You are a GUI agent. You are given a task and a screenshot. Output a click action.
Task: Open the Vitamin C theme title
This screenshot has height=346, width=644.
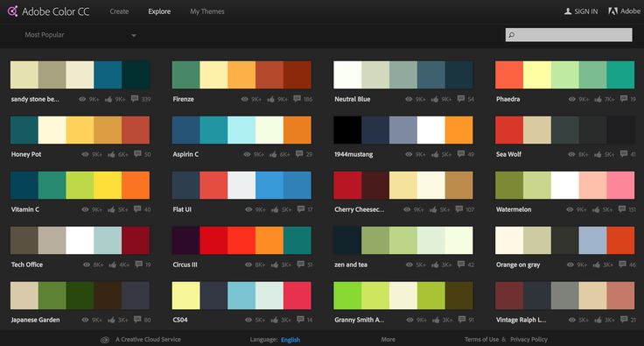point(25,209)
